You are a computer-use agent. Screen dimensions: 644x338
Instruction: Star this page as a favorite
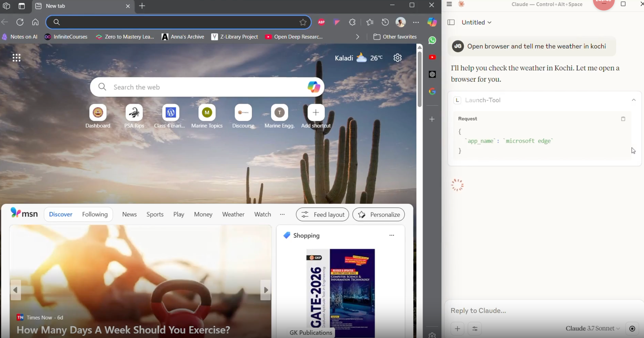pyautogui.click(x=303, y=22)
